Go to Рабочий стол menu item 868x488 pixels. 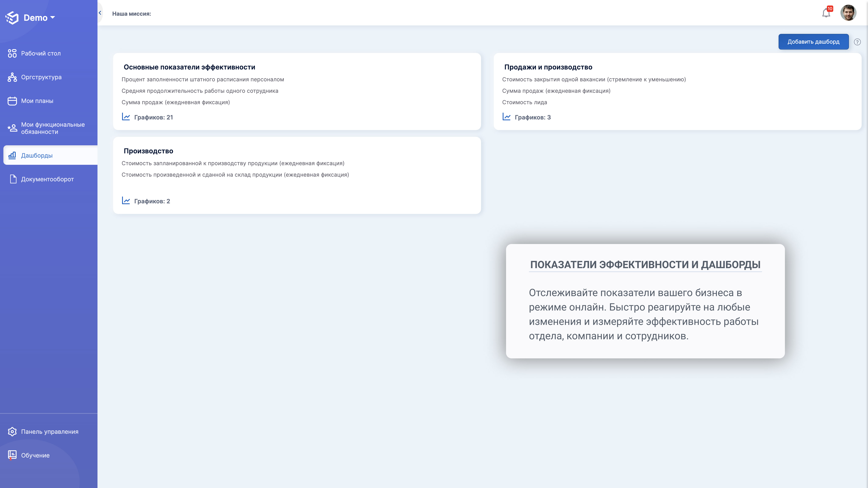pyautogui.click(x=41, y=53)
